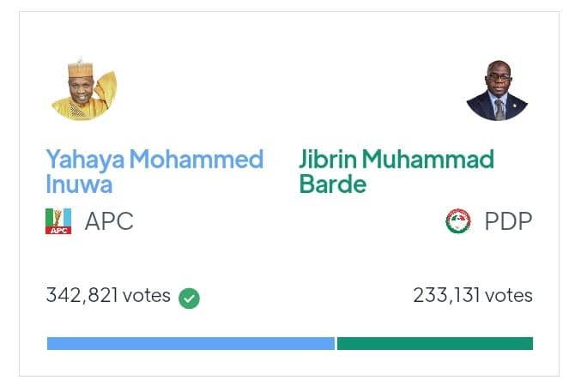
Task: Click the blank space between candidate photos
Action: click(x=290, y=90)
